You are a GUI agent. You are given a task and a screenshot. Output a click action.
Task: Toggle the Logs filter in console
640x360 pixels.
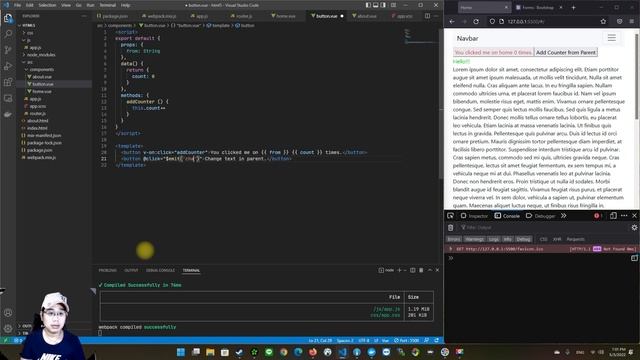click(494, 239)
